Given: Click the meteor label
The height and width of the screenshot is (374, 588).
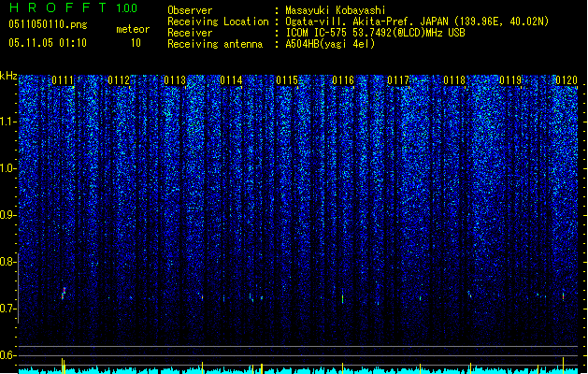Looking at the screenshot, I should click(133, 29).
